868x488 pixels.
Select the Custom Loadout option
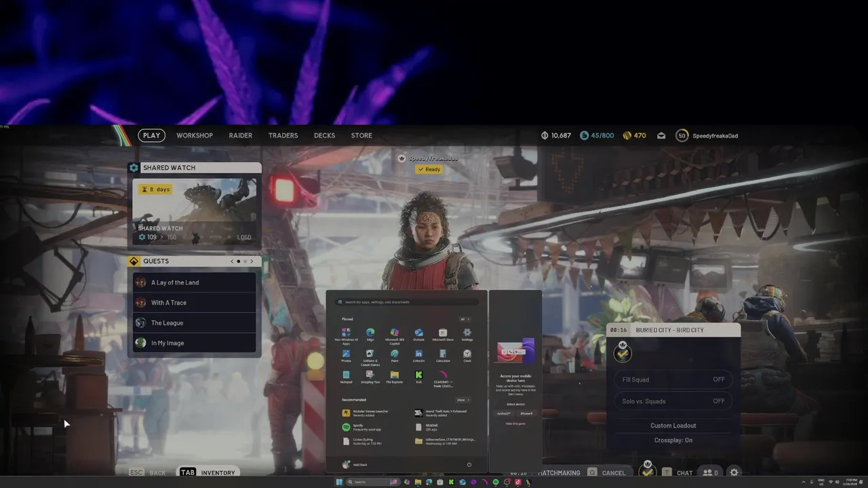[x=673, y=426]
